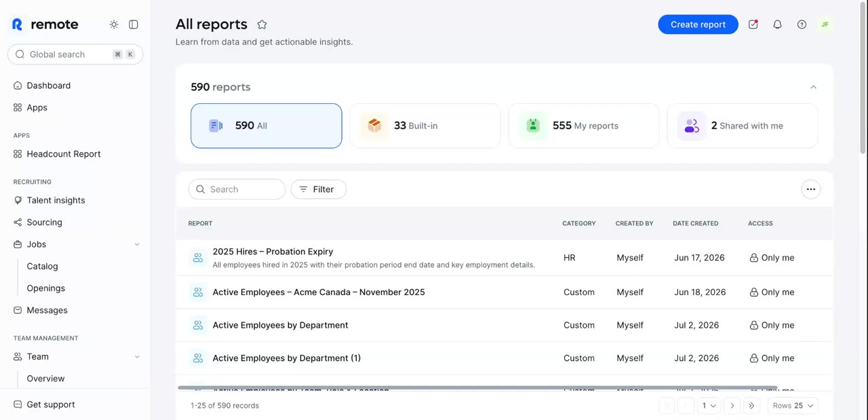
Task: Favorite All reports with star icon
Action: 262,24
